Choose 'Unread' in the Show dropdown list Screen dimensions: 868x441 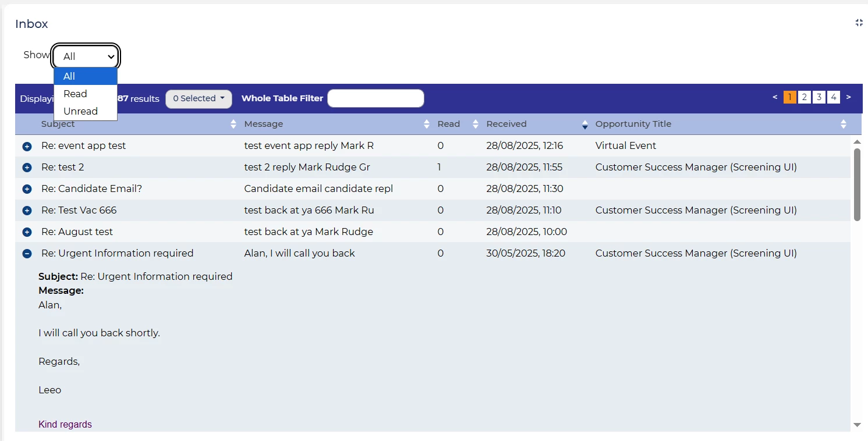[x=86, y=111]
